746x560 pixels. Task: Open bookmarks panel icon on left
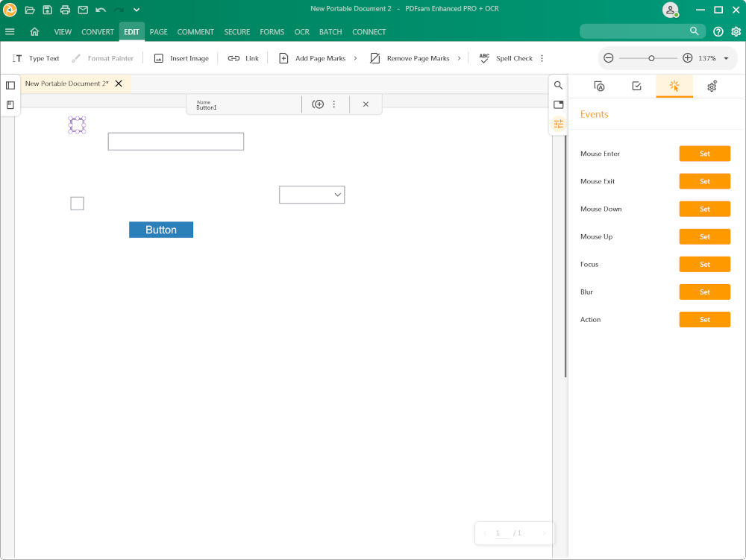coord(10,104)
